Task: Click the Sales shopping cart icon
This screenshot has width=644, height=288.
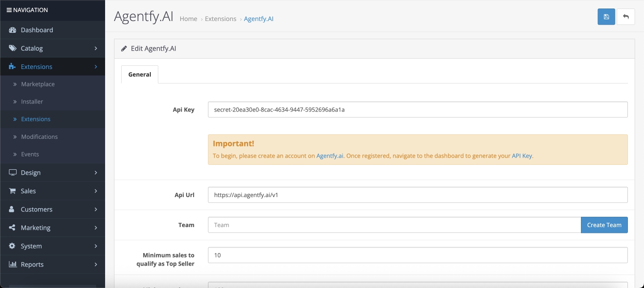Action: (x=12, y=191)
